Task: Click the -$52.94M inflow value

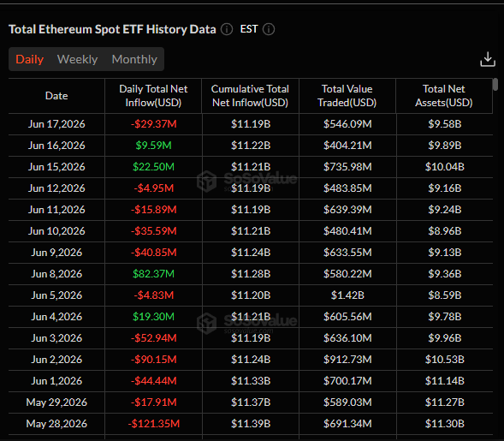Action: [x=154, y=338]
